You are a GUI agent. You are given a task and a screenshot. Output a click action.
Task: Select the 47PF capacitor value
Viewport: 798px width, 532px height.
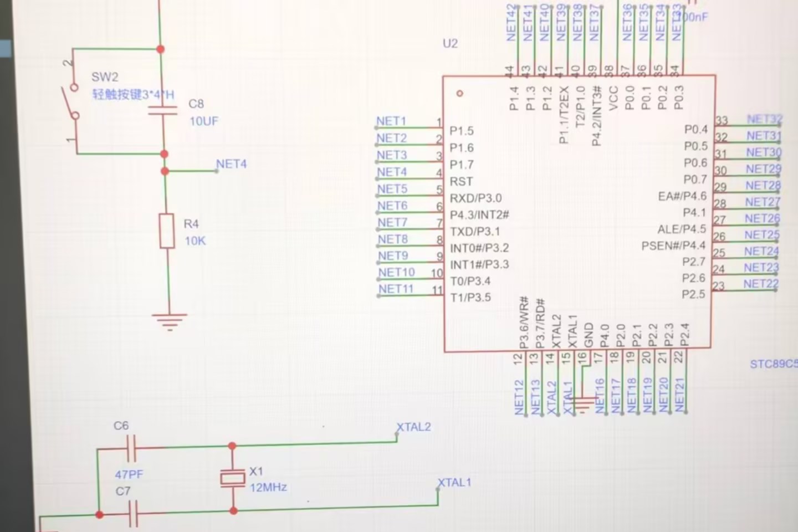click(x=129, y=475)
